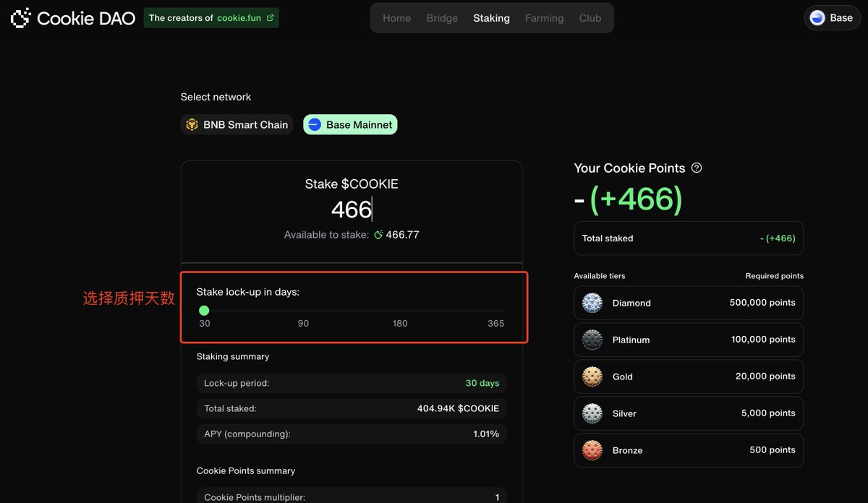Click the 404.94K $COOKIE total staked value
Image resolution: width=868 pixels, height=503 pixels.
point(458,408)
